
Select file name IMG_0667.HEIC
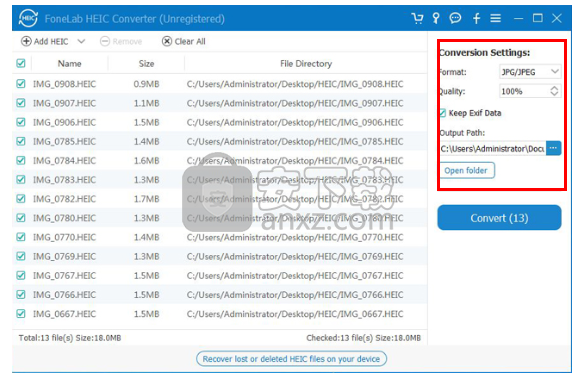pos(64,314)
